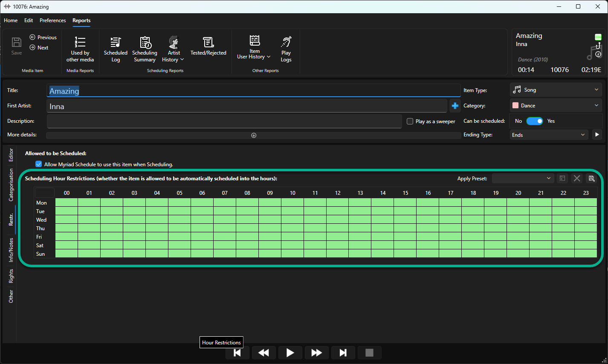The height and width of the screenshot is (364, 608).
Task: Switch to the Preferences ribbon tab
Action: [53, 20]
